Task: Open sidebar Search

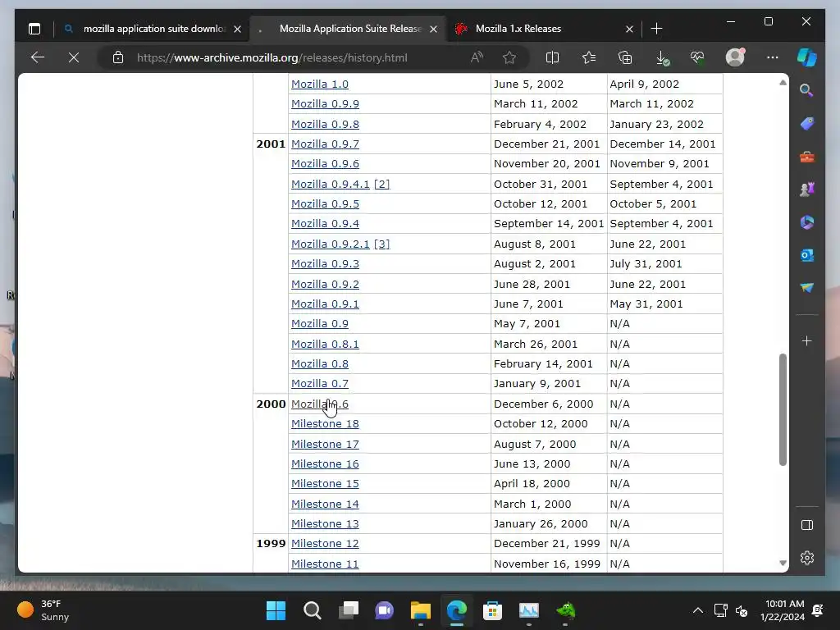Action: (807, 90)
